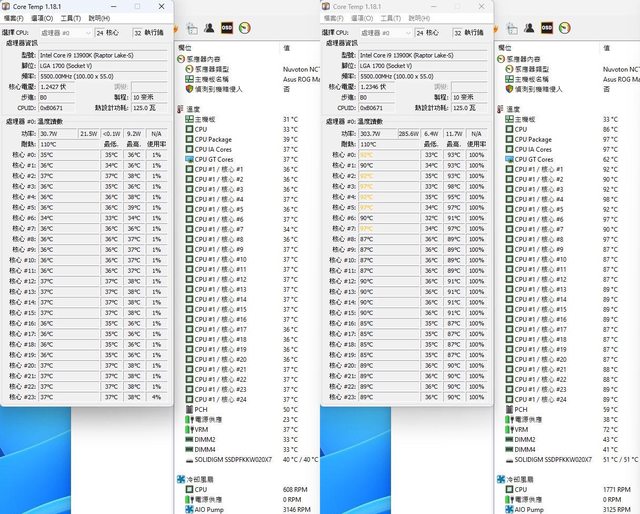The width and height of the screenshot is (640, 514).
Task: Click the user profile icon in the left sensor toolbar
Action: (208, 28)
